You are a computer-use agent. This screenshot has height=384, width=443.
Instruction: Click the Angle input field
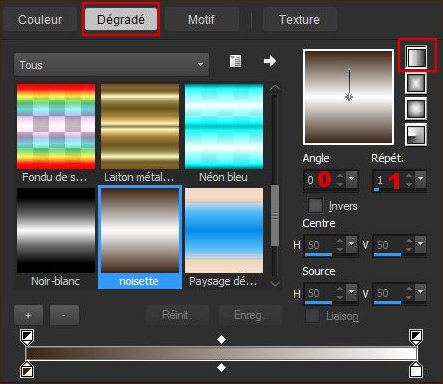click(x=319, y=180)
